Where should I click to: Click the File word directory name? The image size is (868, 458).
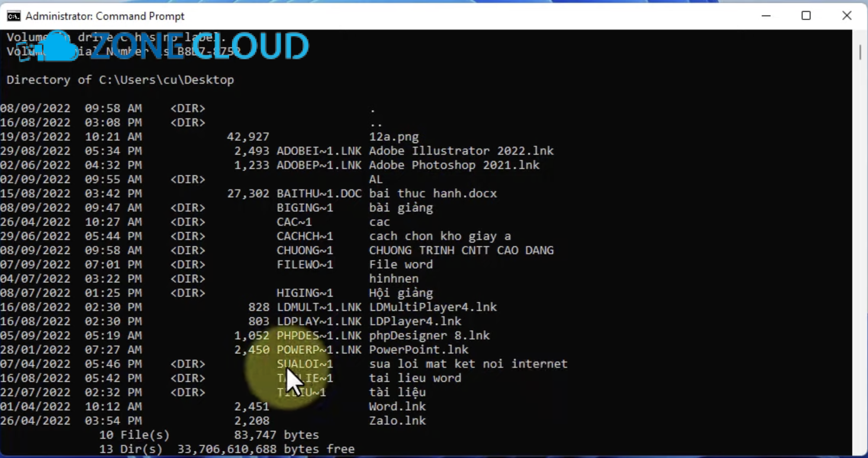pyautogui.click(x=401, y=265)
